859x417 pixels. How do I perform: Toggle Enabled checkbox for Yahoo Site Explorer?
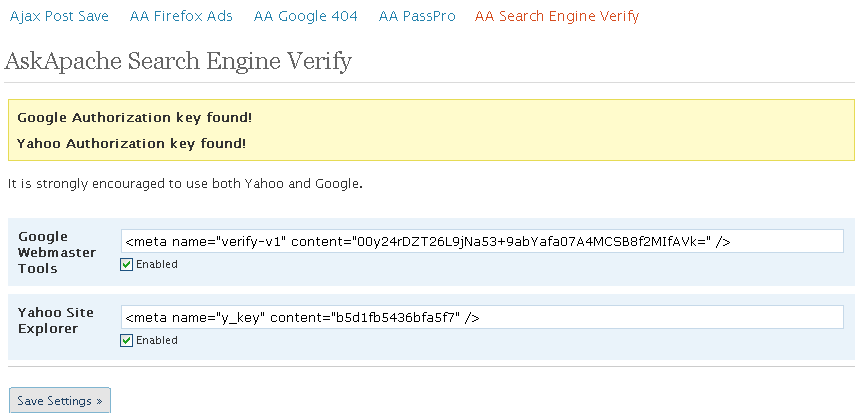click(x=127, y=341)
